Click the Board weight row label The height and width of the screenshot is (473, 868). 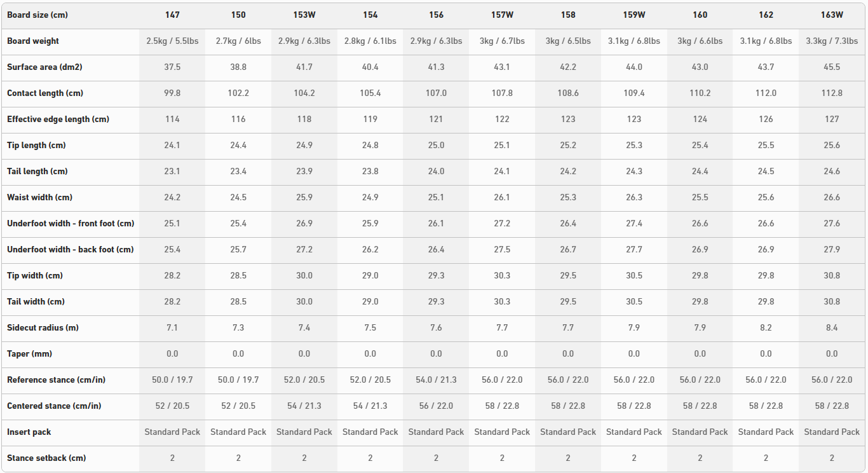pos(33,41)
